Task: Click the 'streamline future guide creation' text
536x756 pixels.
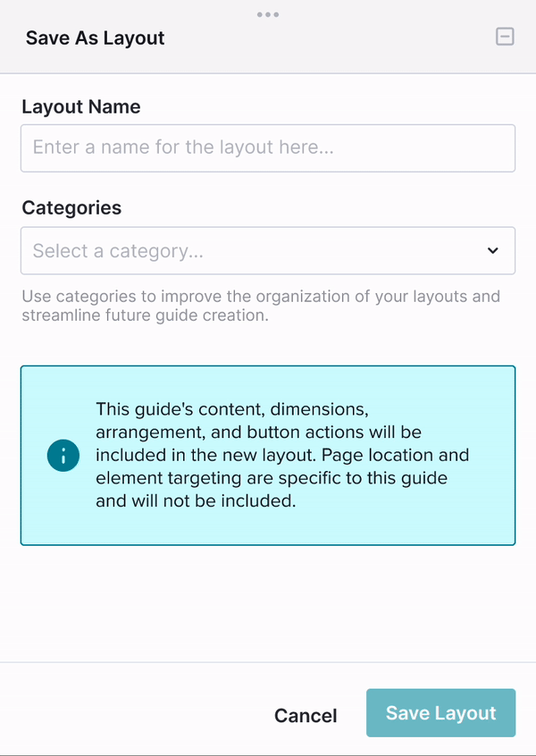Action: [145, 315]
